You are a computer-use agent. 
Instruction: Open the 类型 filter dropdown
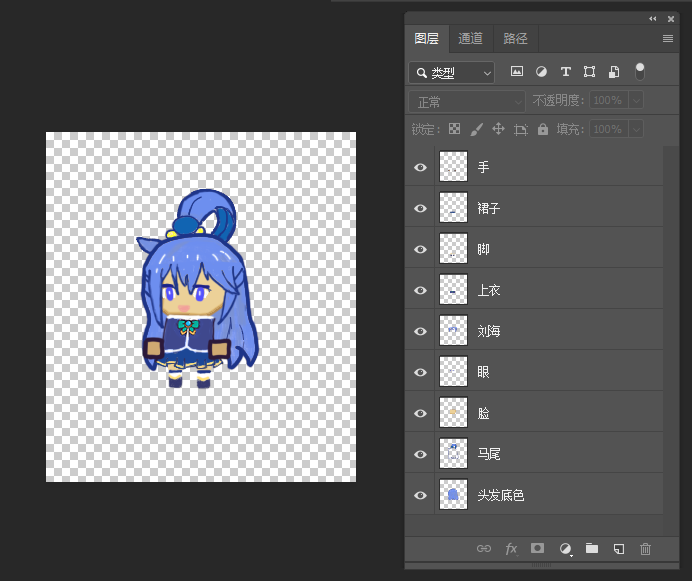pos(451,72)
